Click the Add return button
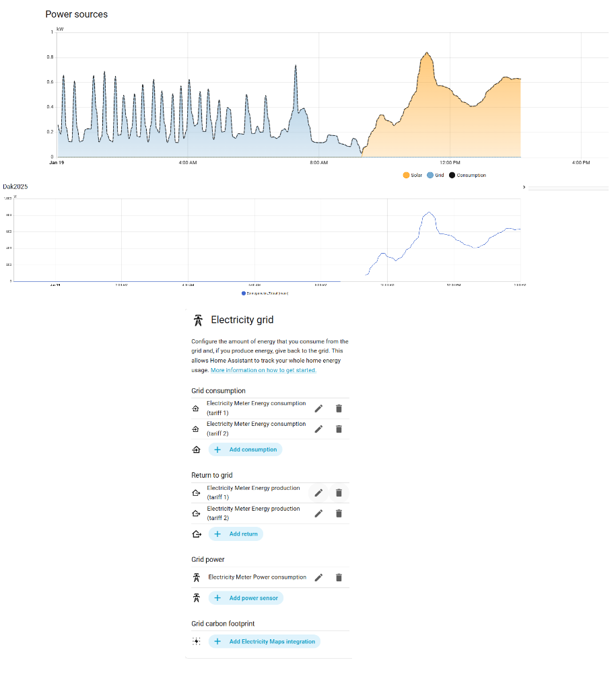Viewport: 616px width, 689px height. click(236, 534)
